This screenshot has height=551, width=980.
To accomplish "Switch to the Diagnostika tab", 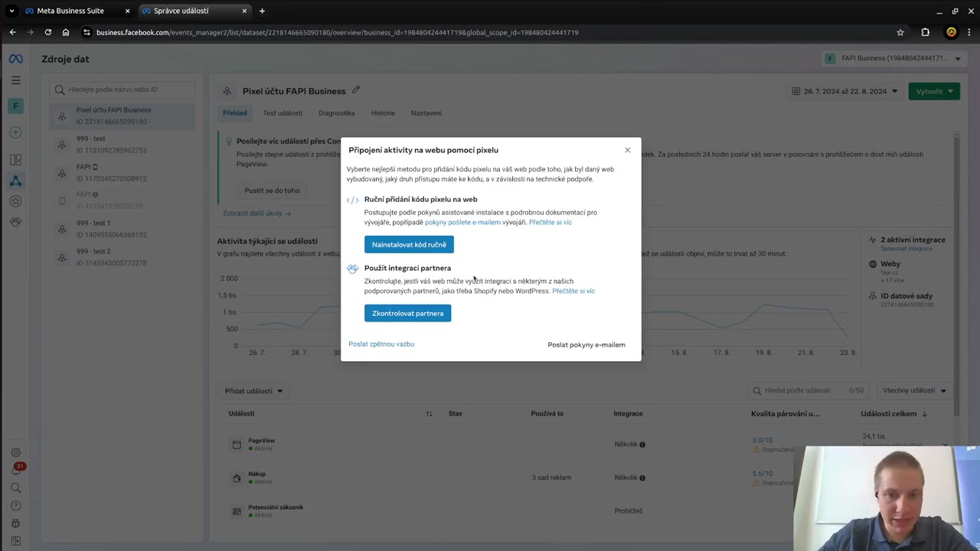I will coord(337,113).
